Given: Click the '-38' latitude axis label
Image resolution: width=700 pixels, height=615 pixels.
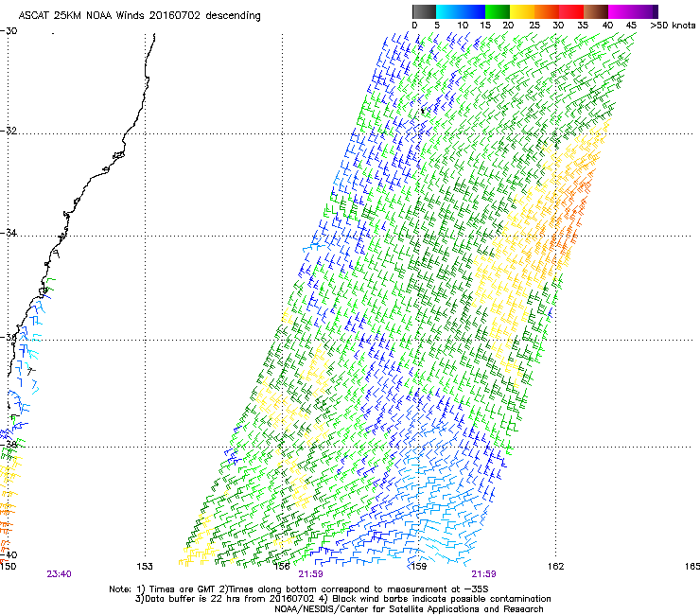Looking at the screenshot, I should point(9,445).
